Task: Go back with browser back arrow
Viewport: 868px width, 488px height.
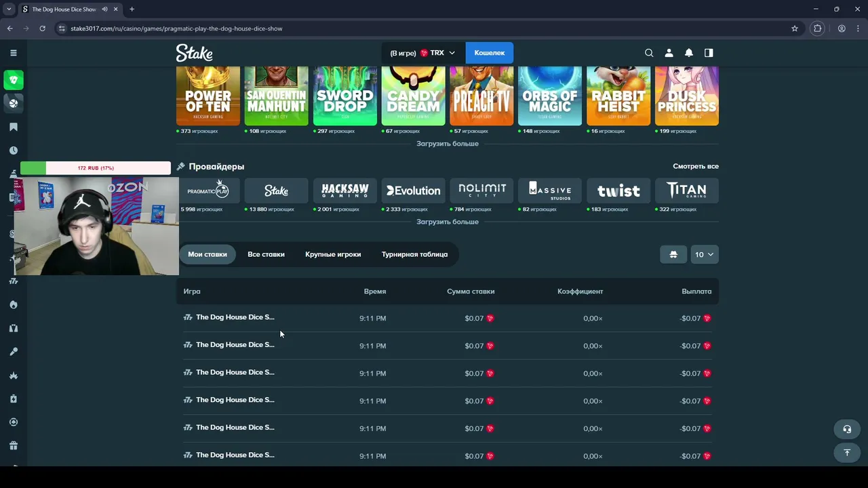Action: click(x=9, y=28)
